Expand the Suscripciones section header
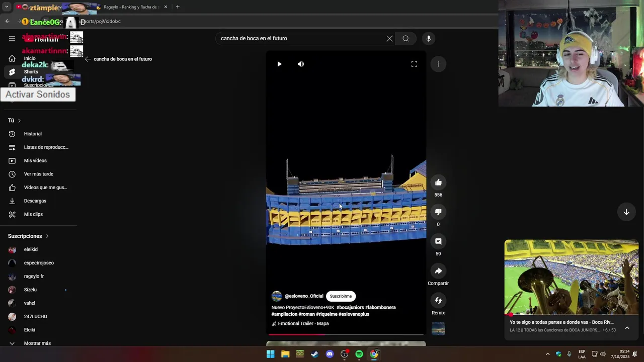Image resolution: width=644 pixels, height=362 pixels. [x=28, y=236]
